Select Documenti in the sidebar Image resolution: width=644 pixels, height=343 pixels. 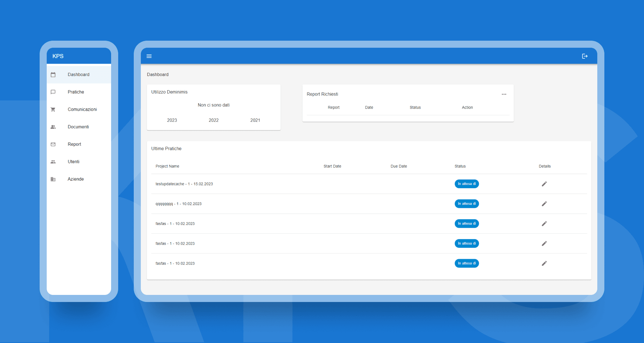click(x=79, y=127)
